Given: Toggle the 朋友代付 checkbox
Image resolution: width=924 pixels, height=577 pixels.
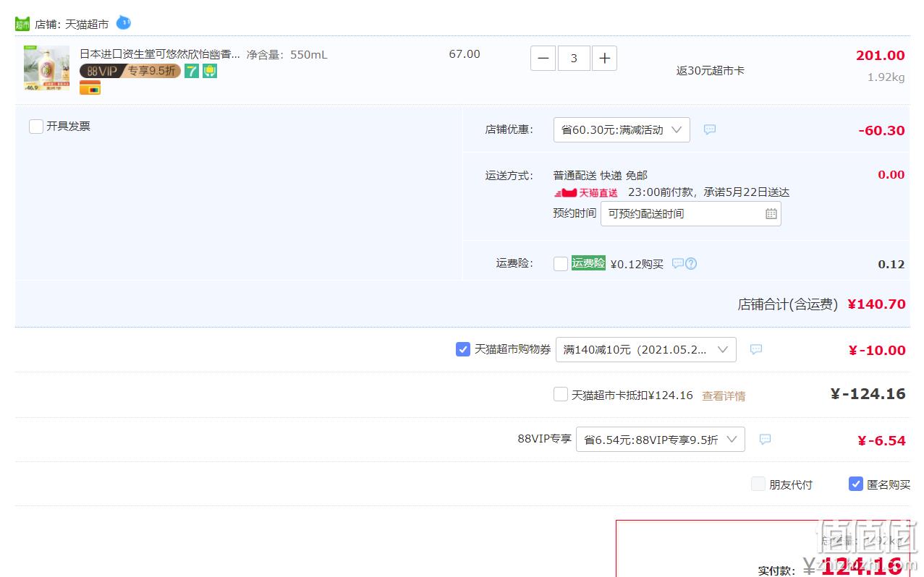Looking at the screenshot, I should coord(758,484).
